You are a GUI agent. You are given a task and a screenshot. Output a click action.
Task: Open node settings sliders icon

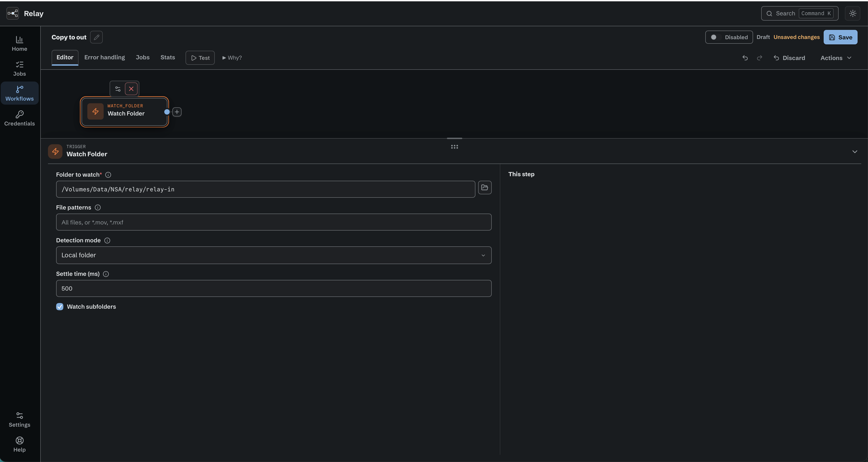(x=118, y=89)
